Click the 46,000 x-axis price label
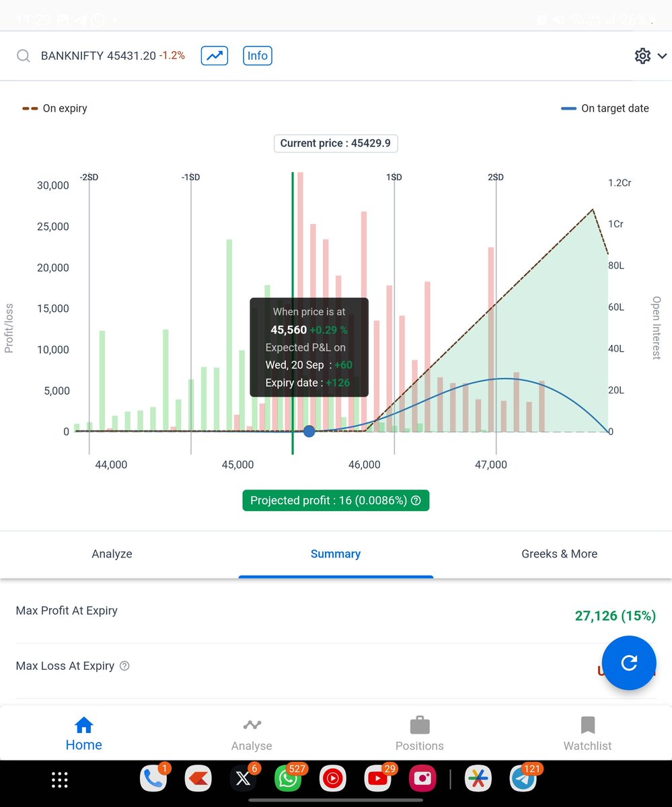 pos(365,465)
